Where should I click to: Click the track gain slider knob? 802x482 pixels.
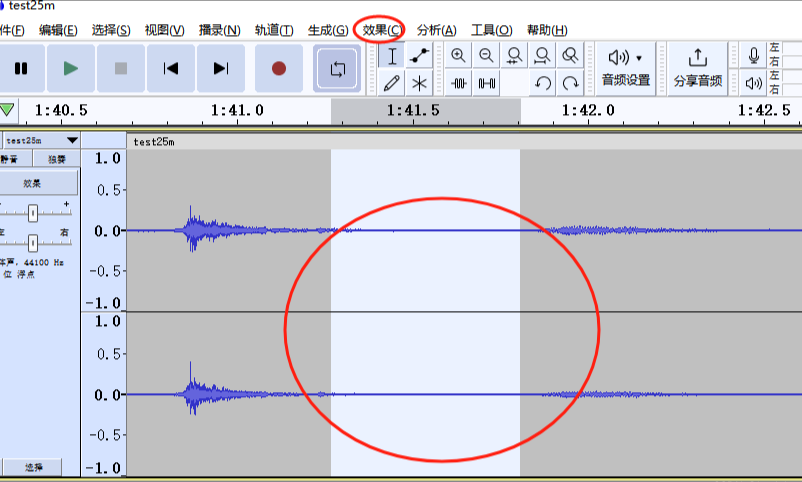point(33,212)
